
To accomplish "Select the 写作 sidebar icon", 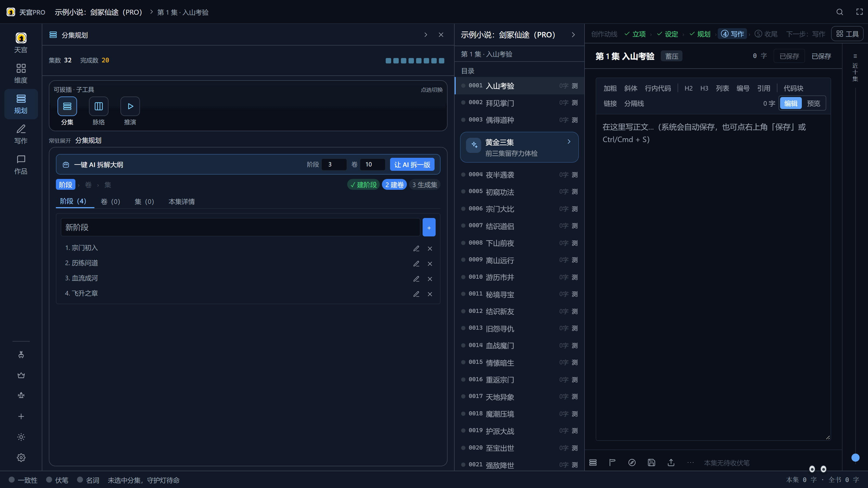I will tap(21, 134).
